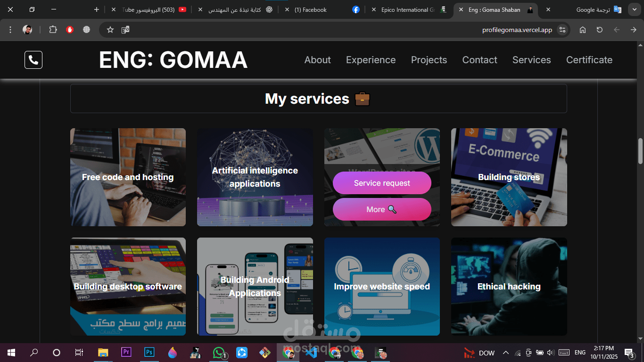This screenshot has height=362, width=644.
Task: Open the volume control in the system tray
Action: [x=550, y=353]
